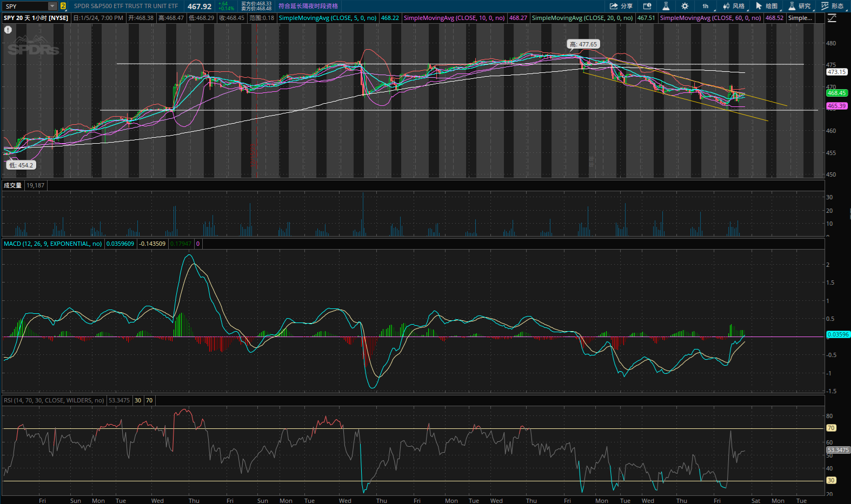Click the MACD diff value 0.17947
Screen dimensions: 851x504
click(x=181, y=244)
